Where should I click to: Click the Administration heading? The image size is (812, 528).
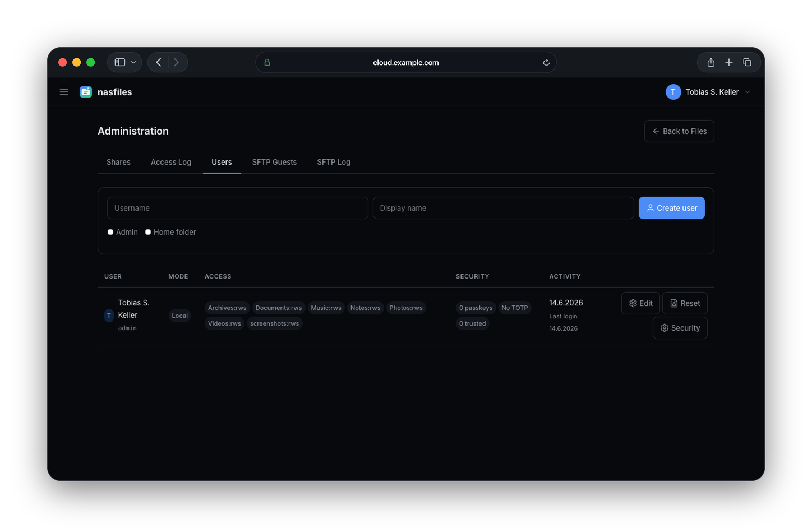[133, 131]
